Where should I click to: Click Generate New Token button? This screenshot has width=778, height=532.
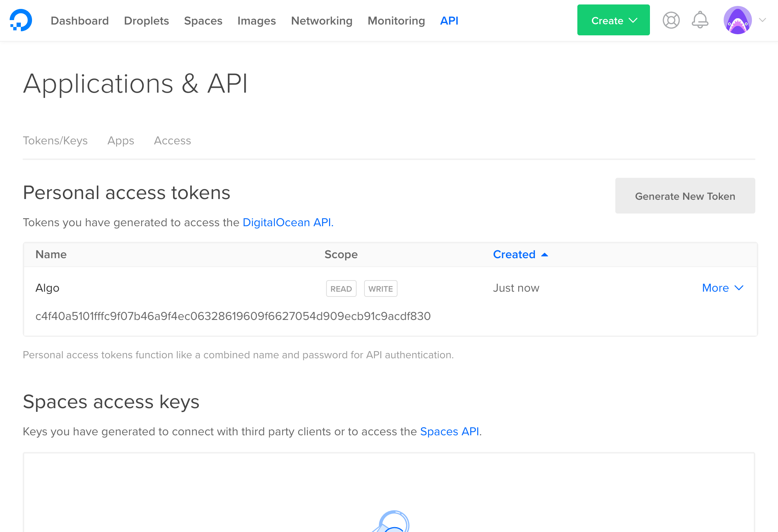click(685, 196)
